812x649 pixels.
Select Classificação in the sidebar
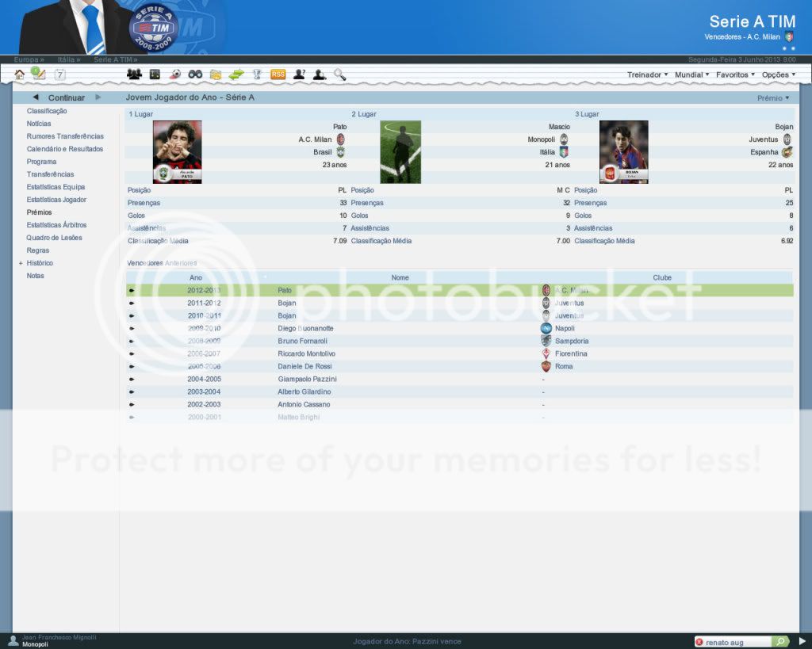click(x=47, y=111)
